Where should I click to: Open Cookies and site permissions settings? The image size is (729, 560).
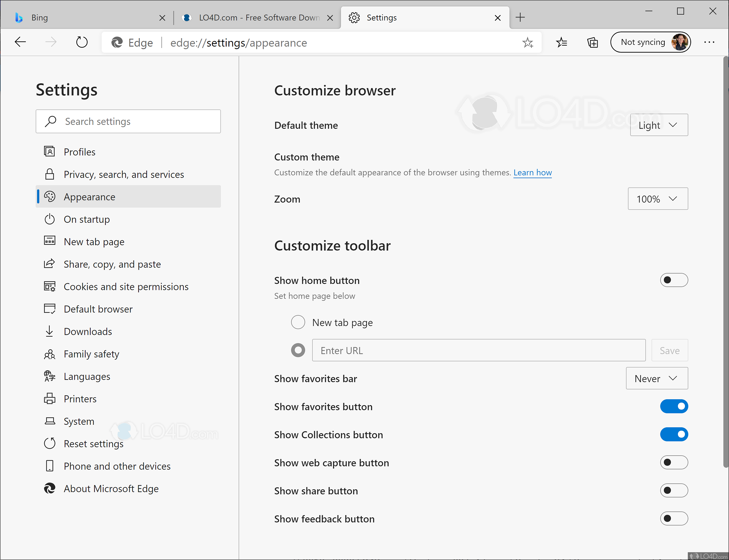[126, 286]
